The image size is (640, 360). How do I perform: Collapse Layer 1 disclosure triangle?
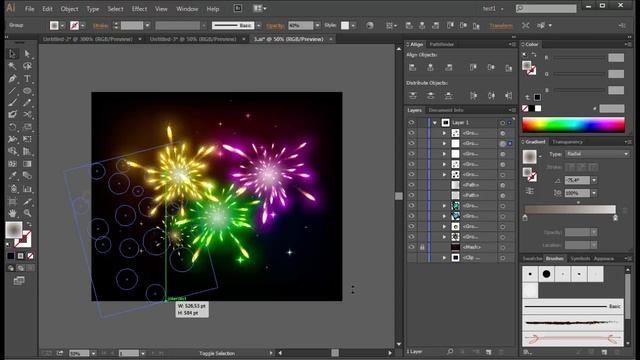tap(435, 122)
